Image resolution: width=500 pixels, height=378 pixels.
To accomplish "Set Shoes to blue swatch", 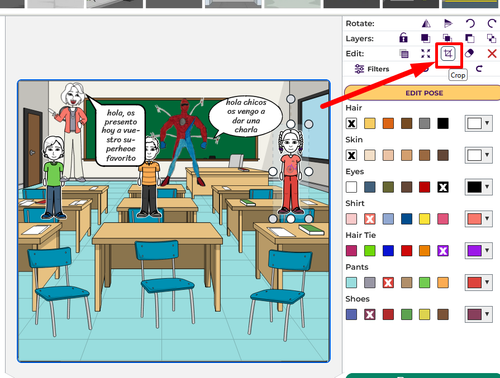I will pyautogui.click(x=351, y=314).
